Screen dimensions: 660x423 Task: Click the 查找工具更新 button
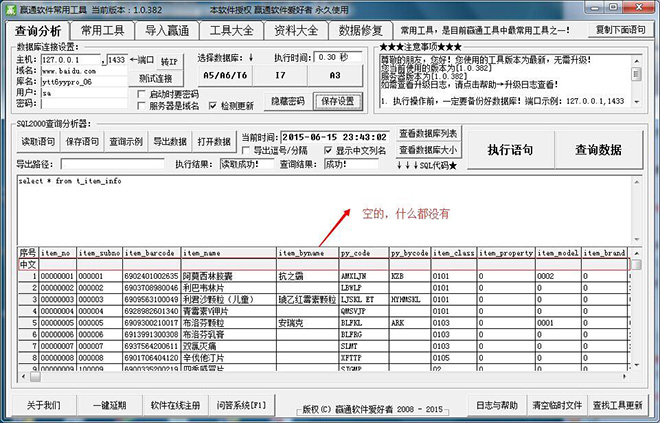pyautogui.click(x=617, y=405)
